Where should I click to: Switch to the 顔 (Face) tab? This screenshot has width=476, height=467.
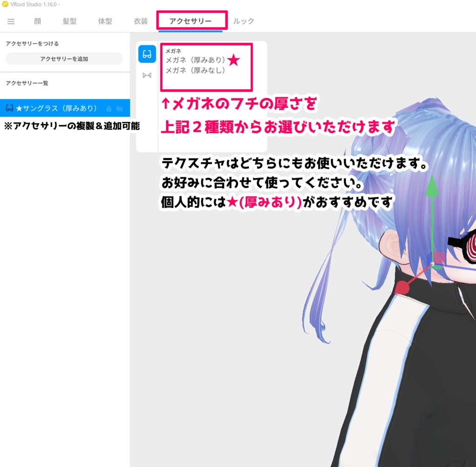[37, 20]
